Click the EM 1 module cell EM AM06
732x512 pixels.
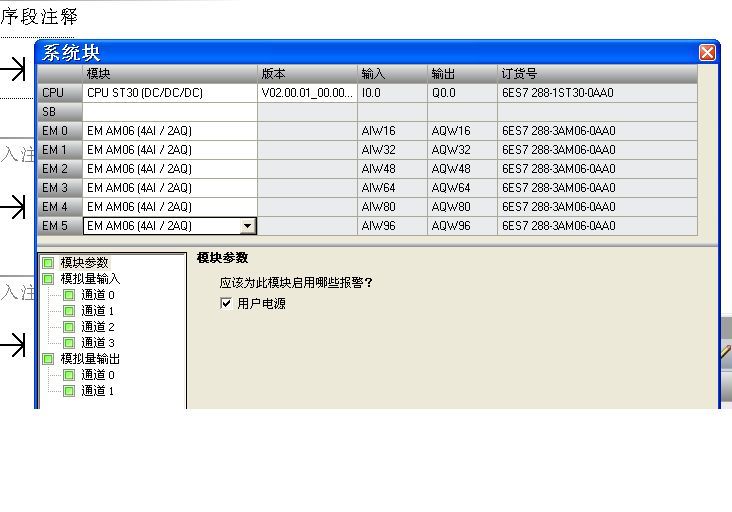click(170, 150)
